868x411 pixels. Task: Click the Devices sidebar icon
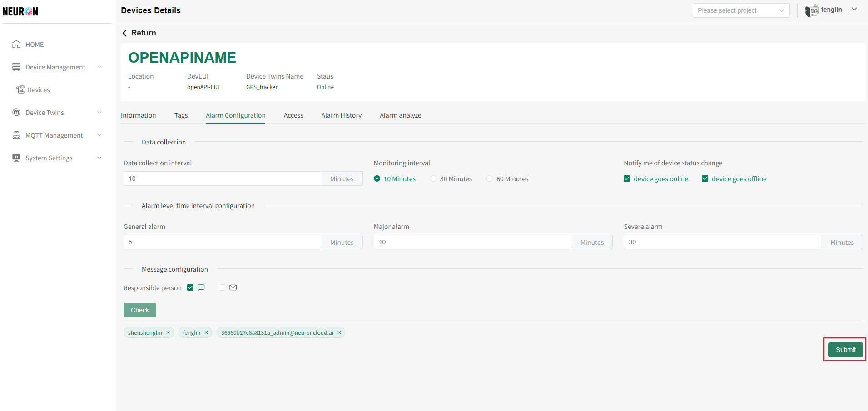[20, 90]
